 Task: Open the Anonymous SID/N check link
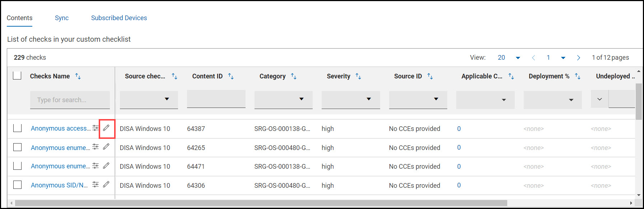click(x=59, y=185)
